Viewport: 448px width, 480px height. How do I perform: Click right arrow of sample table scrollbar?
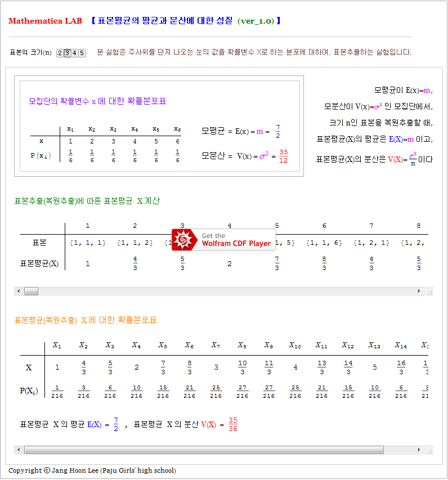(x=419, y=291)
